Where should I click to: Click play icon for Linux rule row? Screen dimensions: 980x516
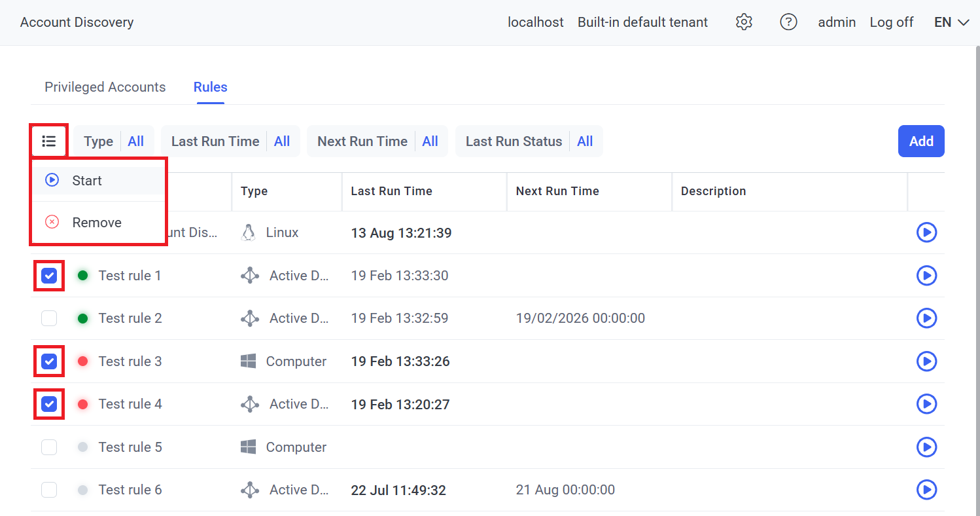(x=926, y=232)
